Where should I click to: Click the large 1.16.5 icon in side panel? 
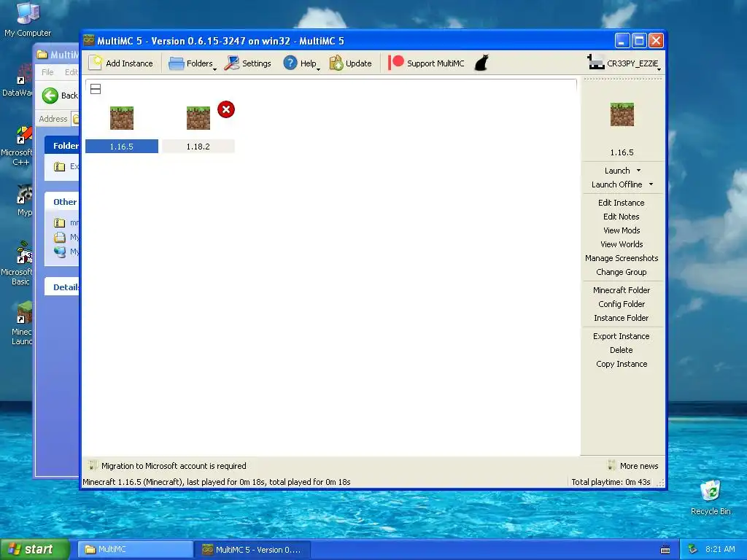click(622, 114)
